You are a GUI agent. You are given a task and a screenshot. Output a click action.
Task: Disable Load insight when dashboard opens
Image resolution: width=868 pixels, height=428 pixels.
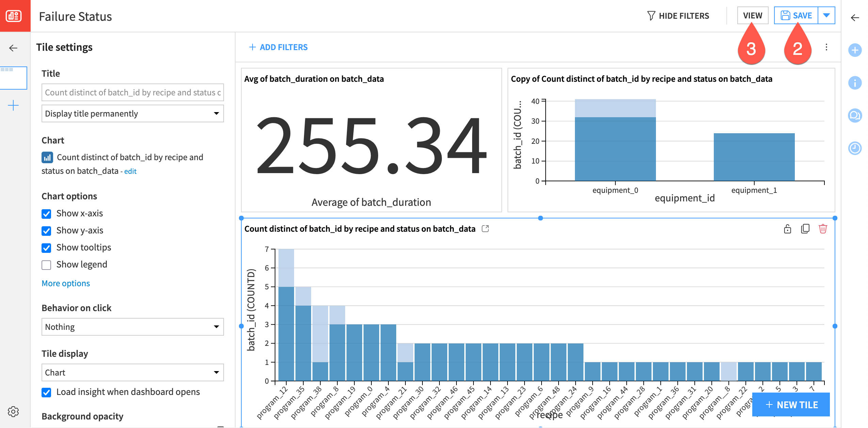(46, 392)
